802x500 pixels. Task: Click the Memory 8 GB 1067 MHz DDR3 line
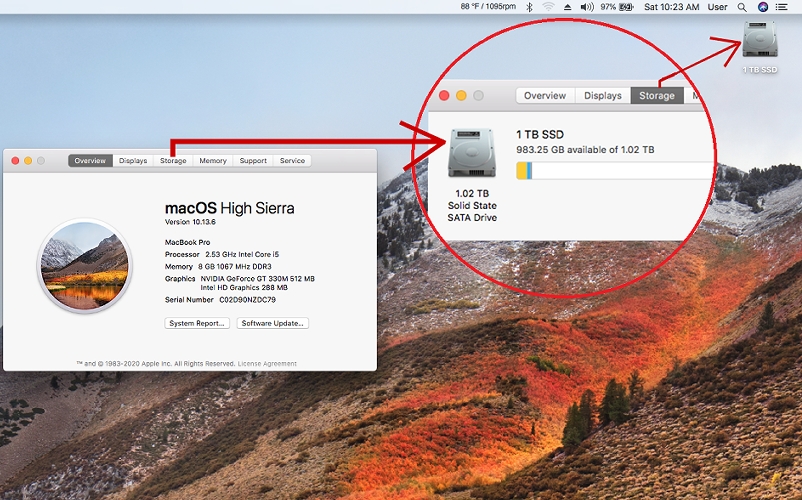point(218,266)
